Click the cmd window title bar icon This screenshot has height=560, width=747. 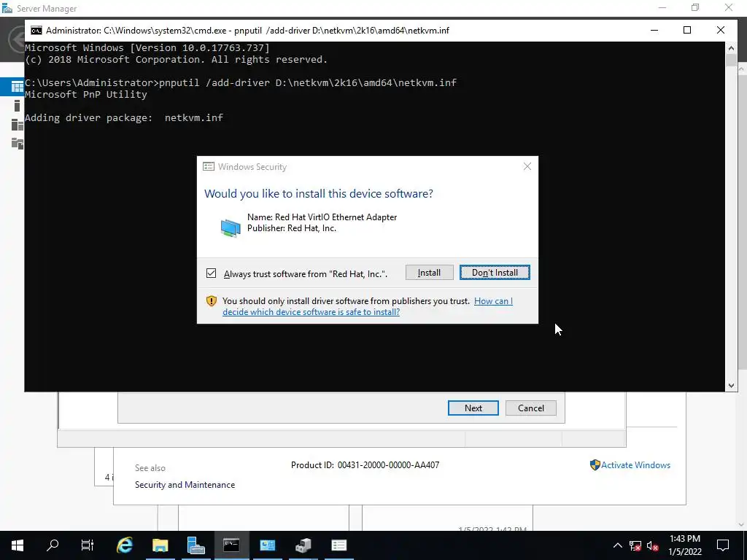point(36,31)
